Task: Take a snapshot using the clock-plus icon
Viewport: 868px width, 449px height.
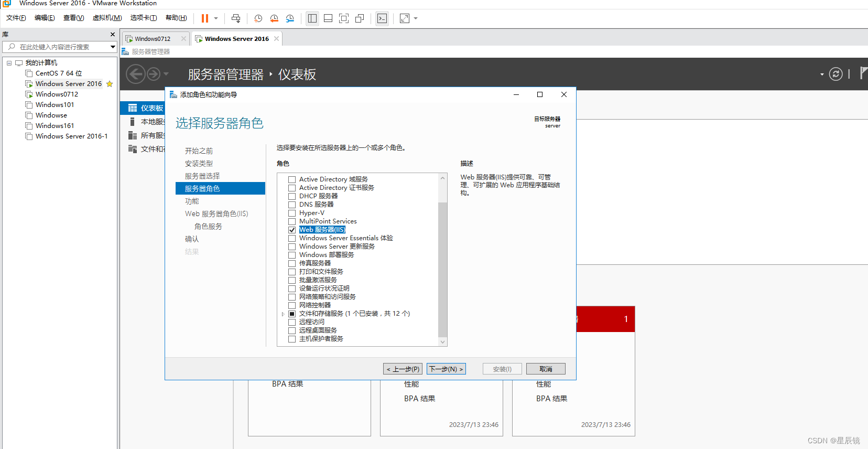Action: 258,18
